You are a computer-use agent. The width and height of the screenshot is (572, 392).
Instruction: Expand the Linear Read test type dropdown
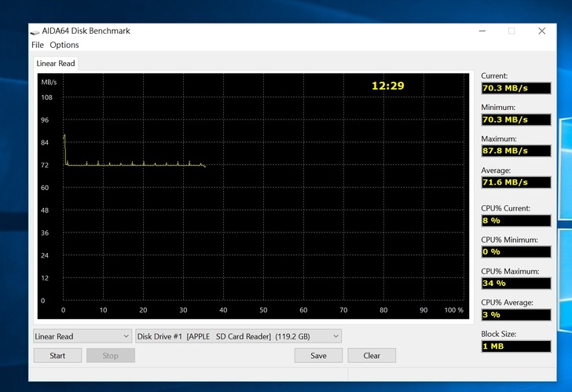point(82,336)
